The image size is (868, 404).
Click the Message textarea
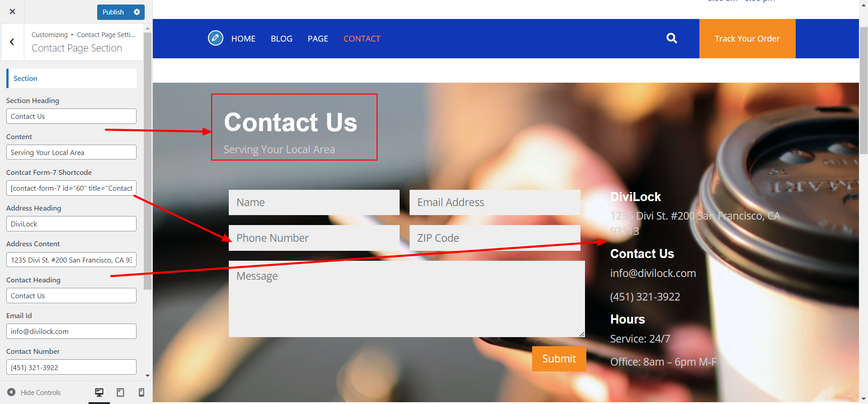coord(407,299)
